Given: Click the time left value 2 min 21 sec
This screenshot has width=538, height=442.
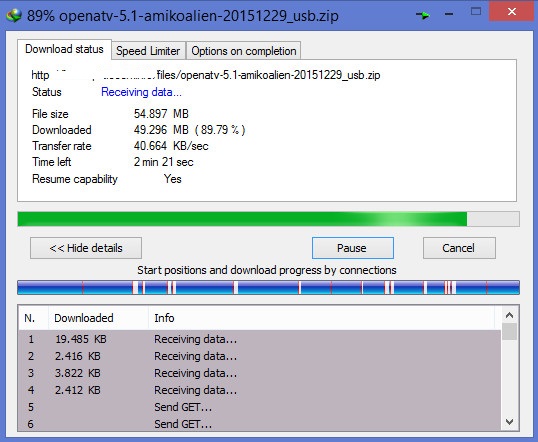Looking at the screenshot, I should point(164,162).
